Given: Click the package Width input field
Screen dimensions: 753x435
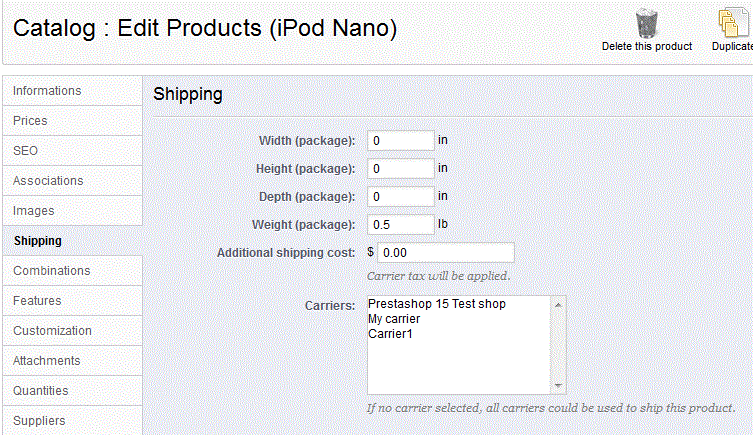Looking at the screenshot, I should [x=400, y=141].
